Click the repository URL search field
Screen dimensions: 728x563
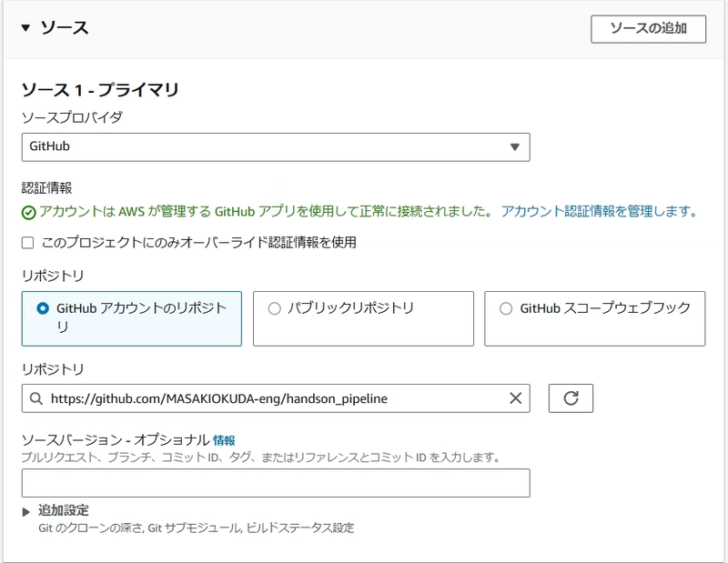(x=276, y=398)
